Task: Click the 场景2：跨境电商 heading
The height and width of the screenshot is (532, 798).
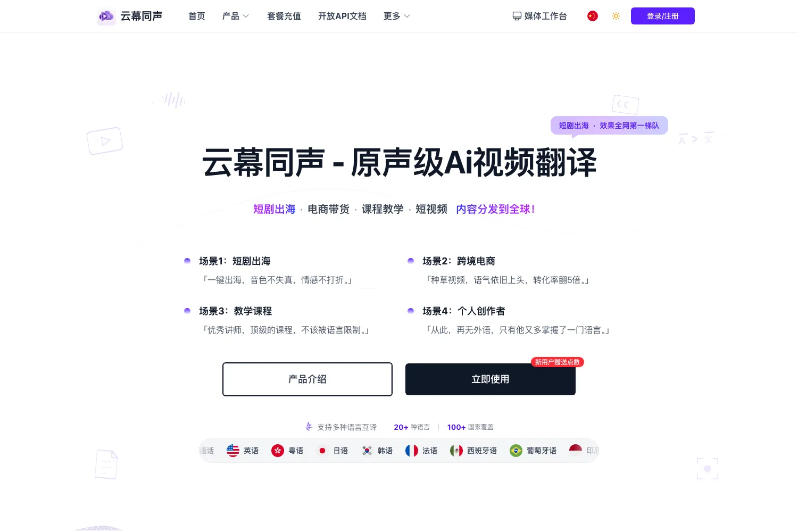Action: point(459,261)
